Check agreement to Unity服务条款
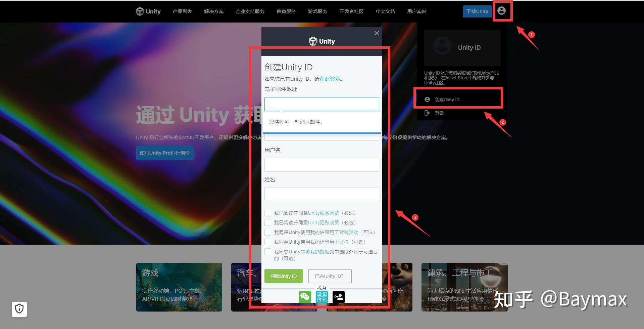The height and width of the screenshot is (329, 644). point(267,213)
